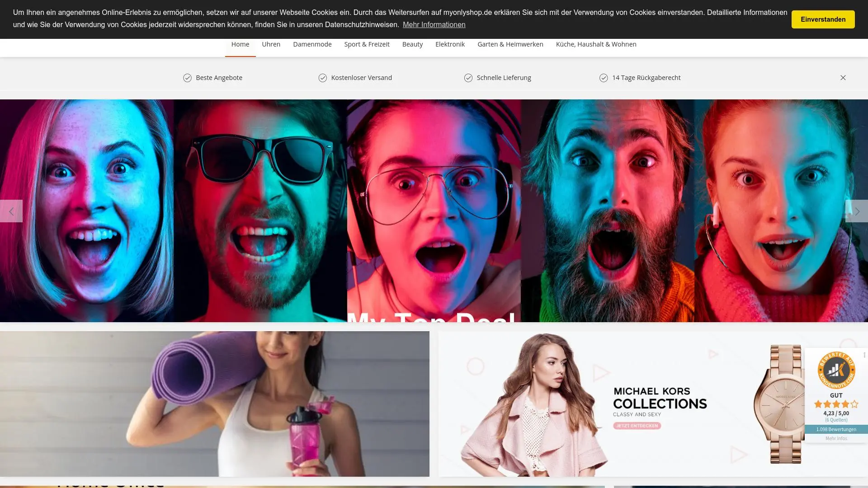Click the Kostenloser Versand checkmark icon
868x488 pixels.
(322, 78)
